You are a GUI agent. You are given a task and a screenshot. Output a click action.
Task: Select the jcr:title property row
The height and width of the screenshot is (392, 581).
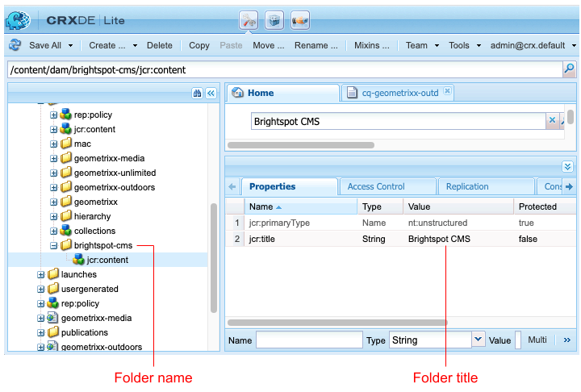(400, 239)
